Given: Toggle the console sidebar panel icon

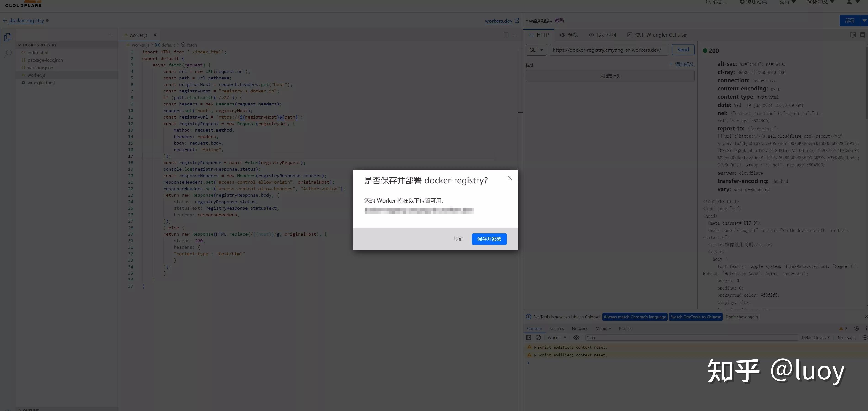Looking at the screenshot, I should coord(529,338).
